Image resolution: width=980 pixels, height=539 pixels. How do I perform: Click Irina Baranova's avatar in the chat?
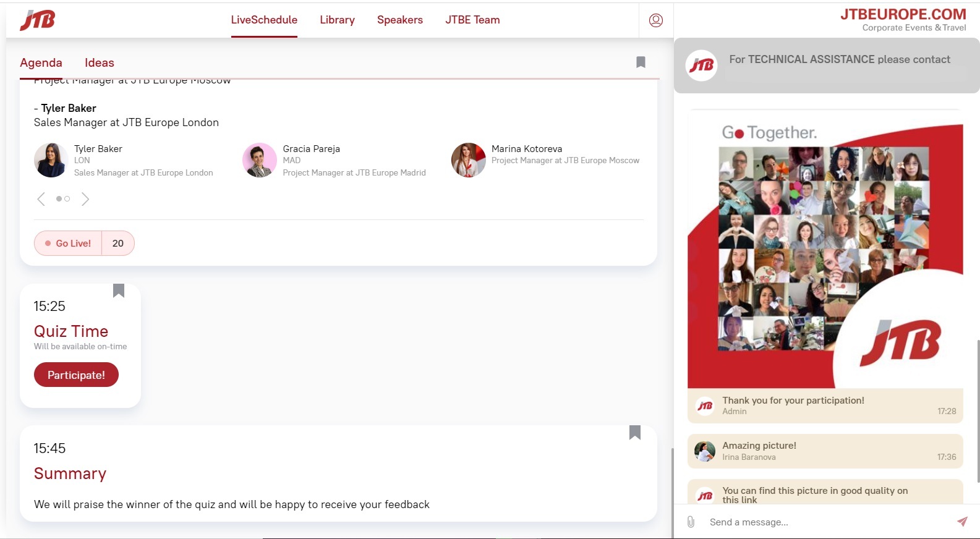(x=705, y=451)
